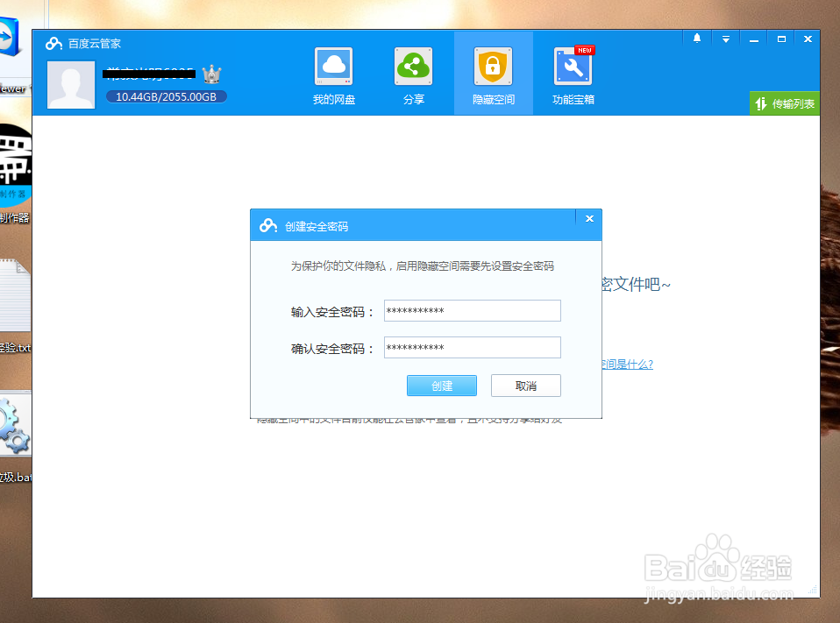Image resolution: width=840 pixels, height=623 pixels.
Task: Click the gear settings icon on the desktop
Action: point(13,425)
